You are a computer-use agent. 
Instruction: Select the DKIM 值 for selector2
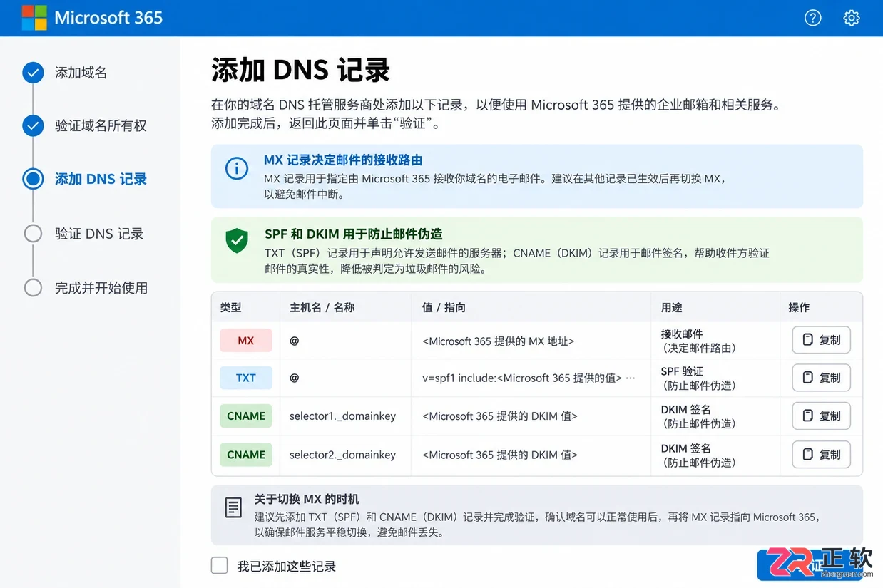pyautogui.click(x=500, y=455)
